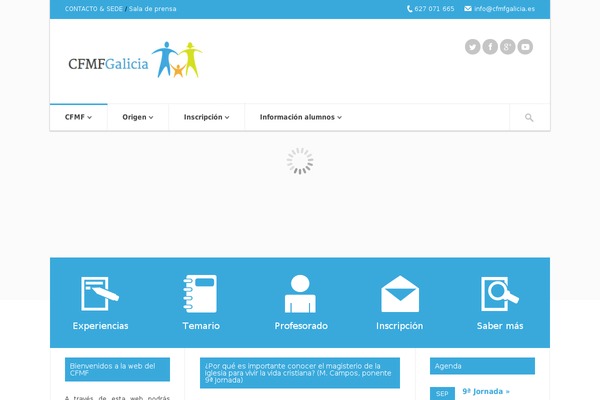Open the blue-banner Inscripción label link
The height and width of the screenshot is (400, 600).
(x=399, y=326)
